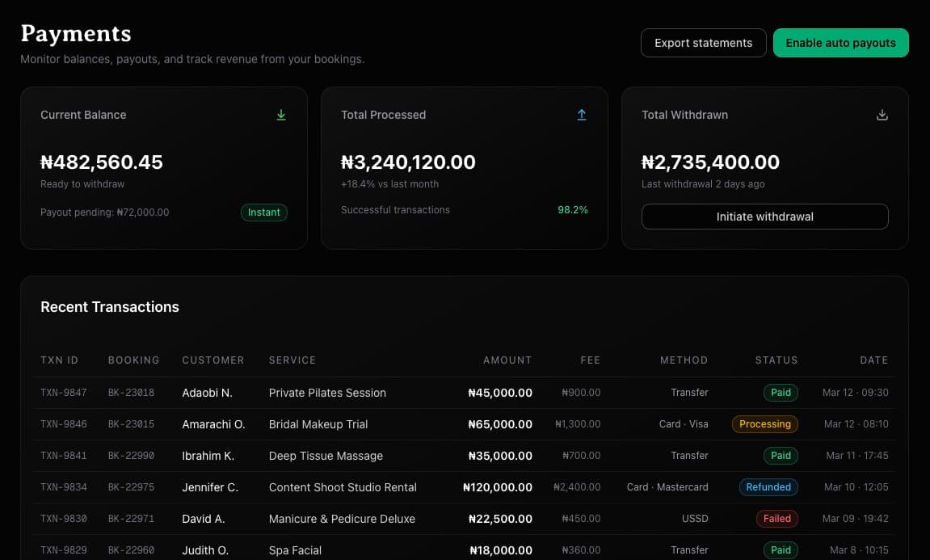Sort transactions by the Amount column
Screen dimensions: 930x560
pos(507,360)
